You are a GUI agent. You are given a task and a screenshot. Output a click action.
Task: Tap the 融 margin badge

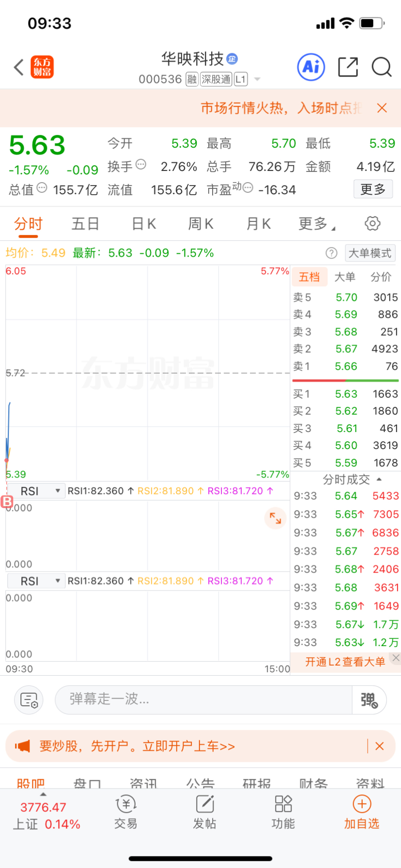point(192,79)
